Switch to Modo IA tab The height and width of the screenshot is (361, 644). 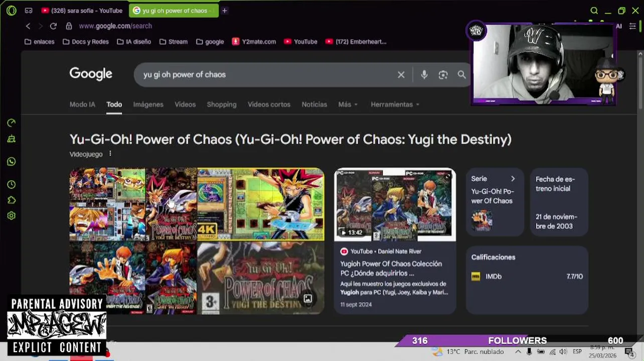click(82, 104)
